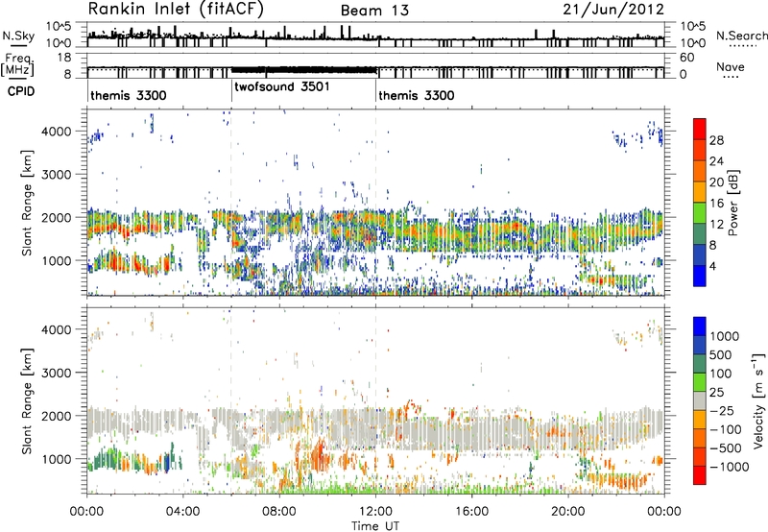
Task: Click the 'Power [dB]' color bar title
Action: [732, 203]
